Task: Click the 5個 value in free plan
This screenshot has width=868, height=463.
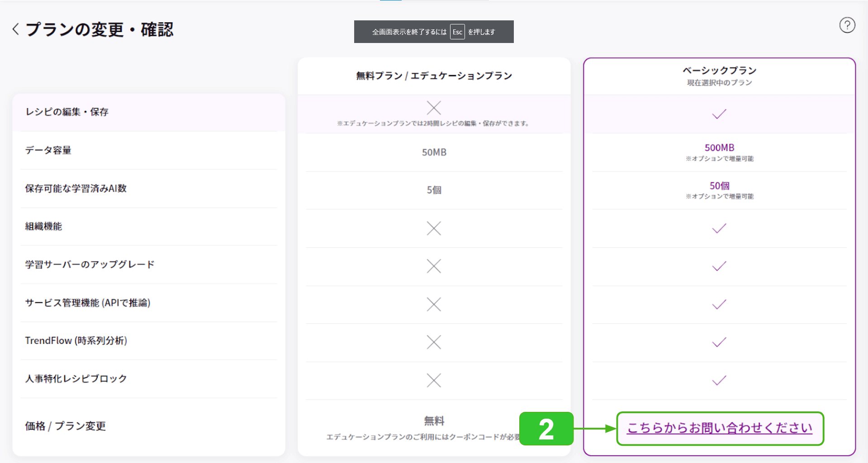Action: [x=434, y=190]
